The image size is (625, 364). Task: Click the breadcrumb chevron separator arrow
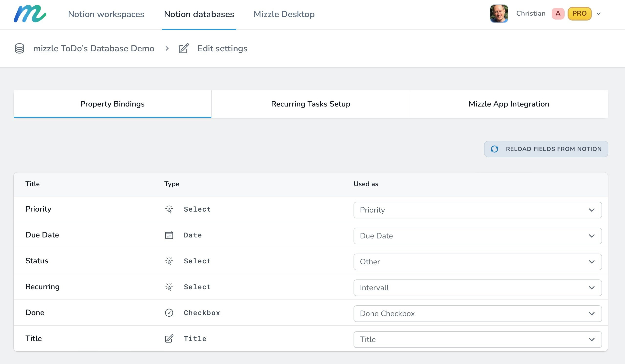[x=167, y=48]
